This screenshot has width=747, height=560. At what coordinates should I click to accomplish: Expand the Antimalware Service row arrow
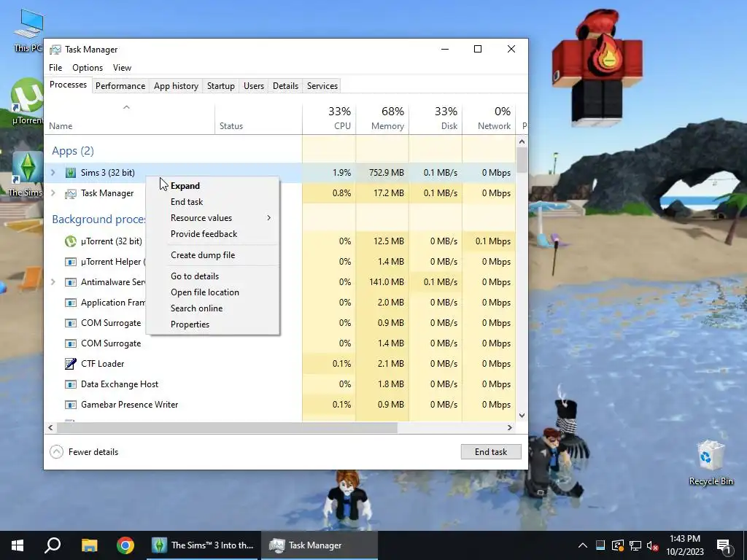[x=53, y=282]
